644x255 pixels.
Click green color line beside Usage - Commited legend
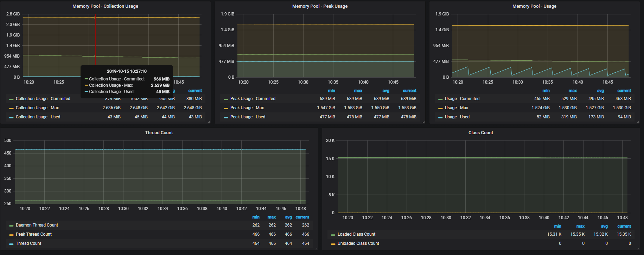coord(440,99)
